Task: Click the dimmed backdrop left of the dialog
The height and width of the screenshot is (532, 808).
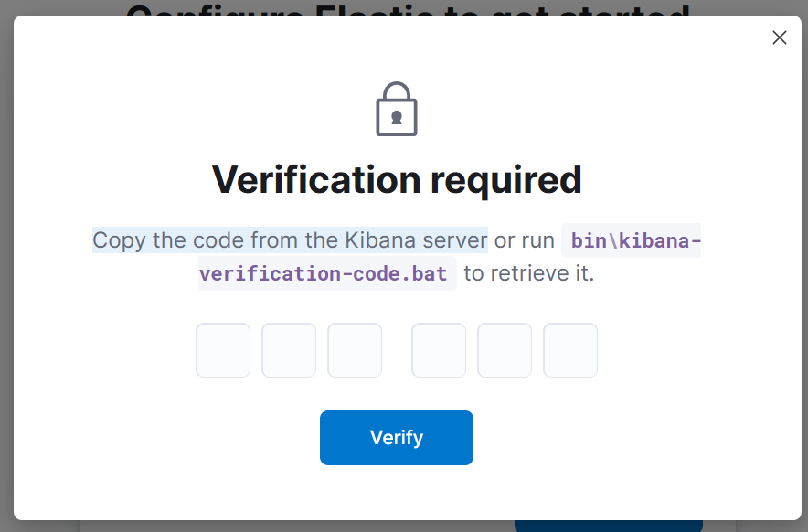Action: click(6, 274)
